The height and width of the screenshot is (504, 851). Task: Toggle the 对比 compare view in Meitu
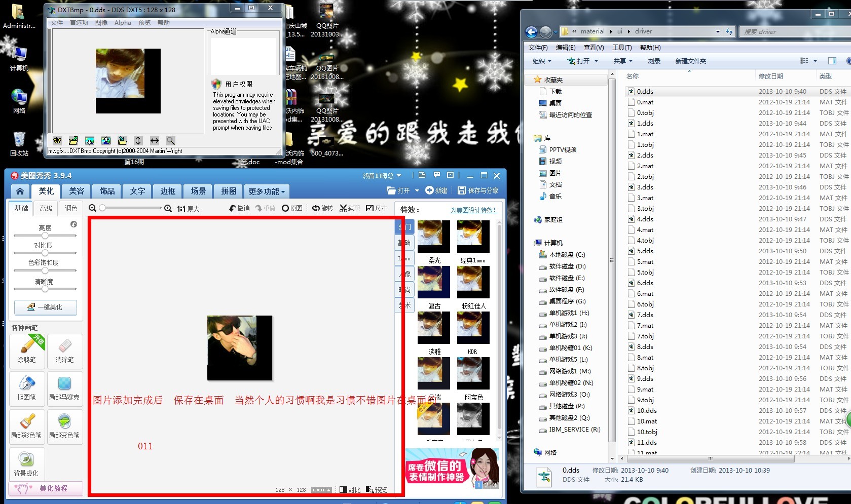pyautogui.click(x=350, y=490)
